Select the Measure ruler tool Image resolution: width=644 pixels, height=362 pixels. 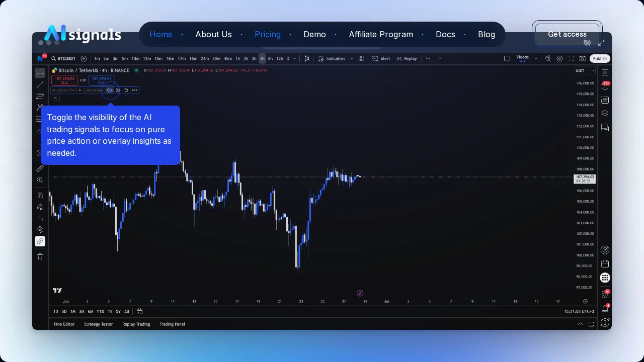click(40, 169)
